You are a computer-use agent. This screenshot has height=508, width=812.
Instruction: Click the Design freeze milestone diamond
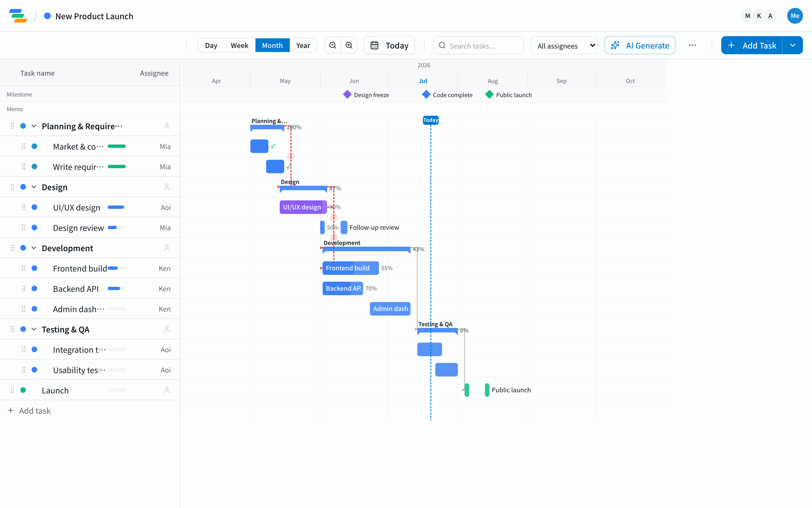(347, 95)
